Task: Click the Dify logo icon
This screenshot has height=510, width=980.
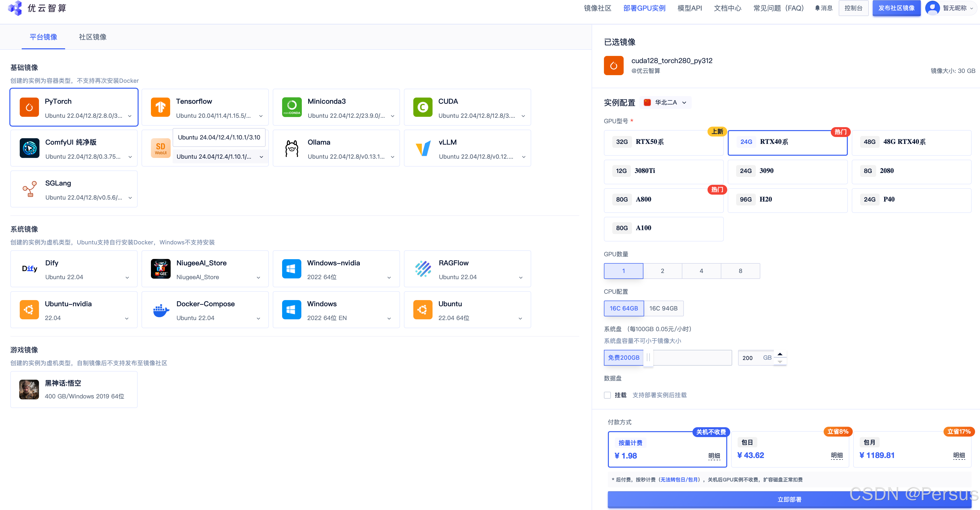Action: [29, 269]
